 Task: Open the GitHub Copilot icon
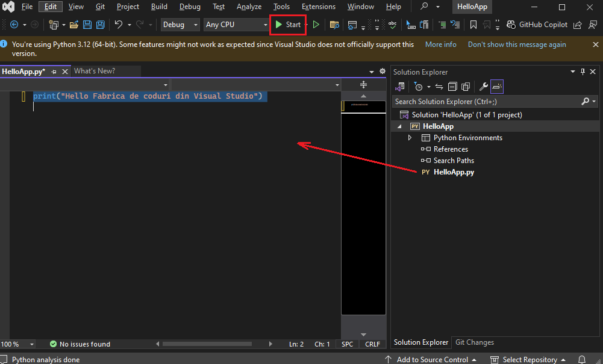tap(511, 25)
